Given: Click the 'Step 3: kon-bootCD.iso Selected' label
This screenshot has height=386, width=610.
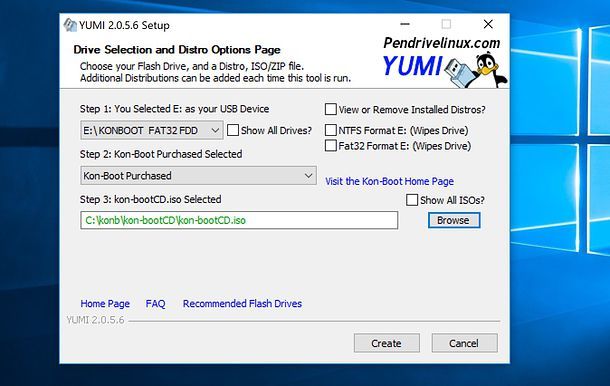Looking at the screenshot, I should click(151, 199).
